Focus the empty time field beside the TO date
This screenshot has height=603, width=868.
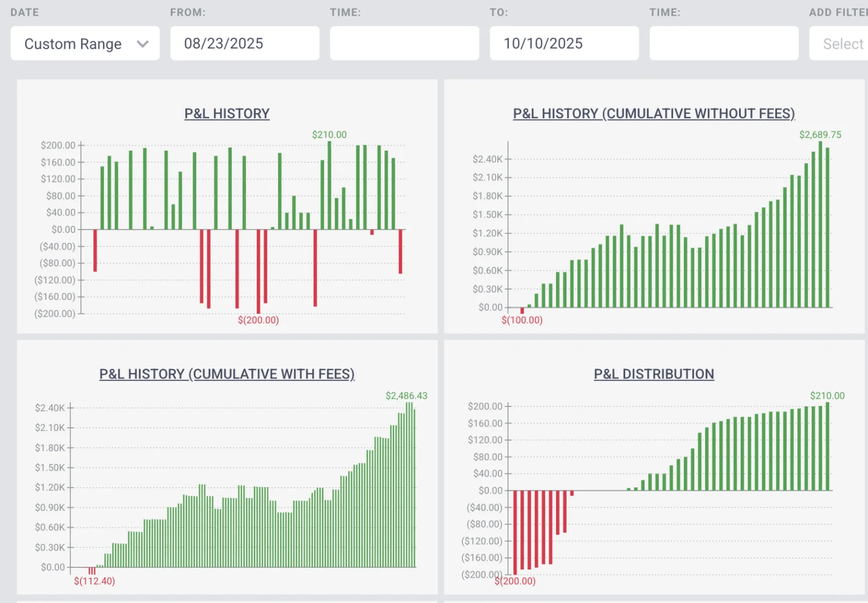pos(723,44)
